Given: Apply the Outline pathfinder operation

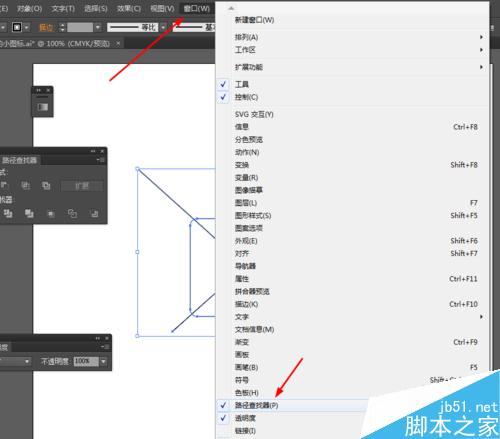Looking at the screenshot, I should [x=72, y=213].
